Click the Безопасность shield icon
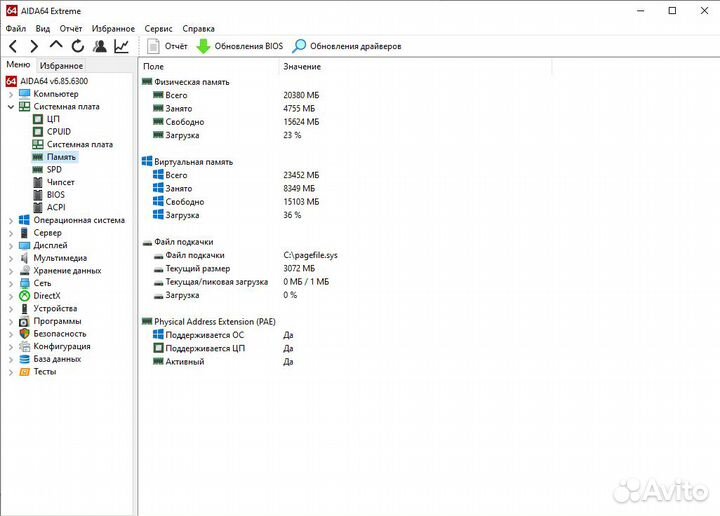Image resolution: width=720 pixels, height=516 pixels. [x=24, y=334]
